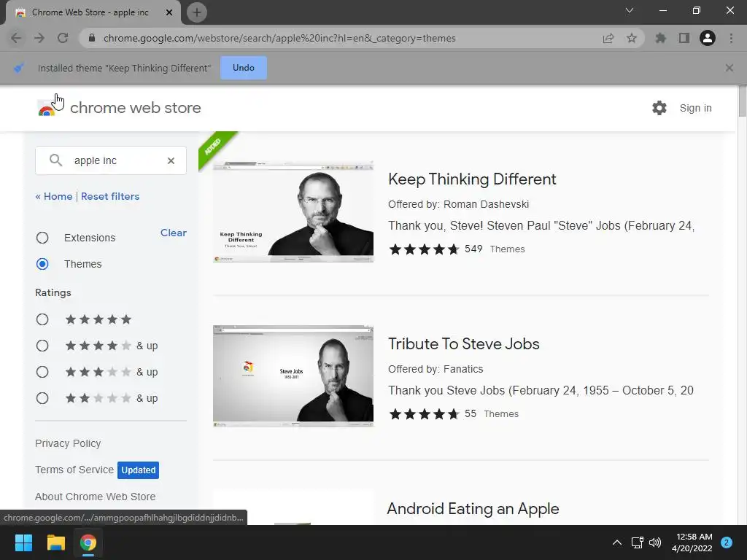The width and height of the screenshot is (747, 560).
Task: Go back to the previous page
Action: (16, 38)
